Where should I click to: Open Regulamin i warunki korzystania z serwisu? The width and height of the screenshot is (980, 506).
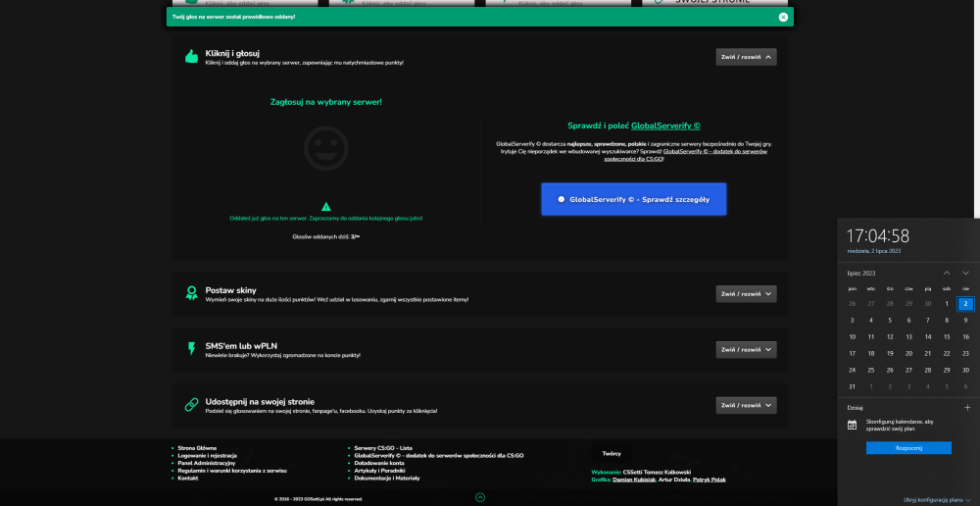pyautogui.click(x=232, y=471)
